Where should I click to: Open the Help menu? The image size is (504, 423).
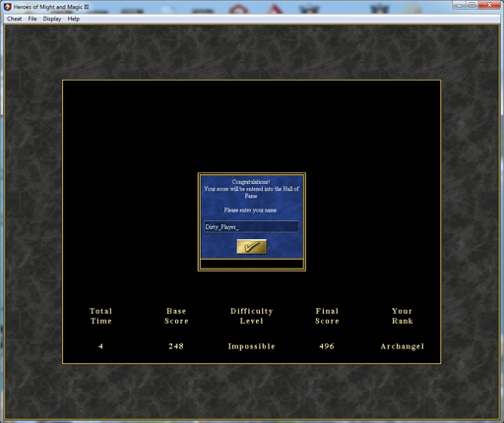[74, 19]
